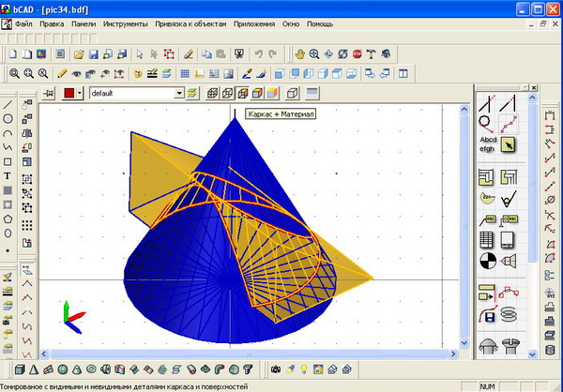This screenshot has width=563, height=392.
Task: Select the Line drawing tool
Action: click(x=8, y=105)
